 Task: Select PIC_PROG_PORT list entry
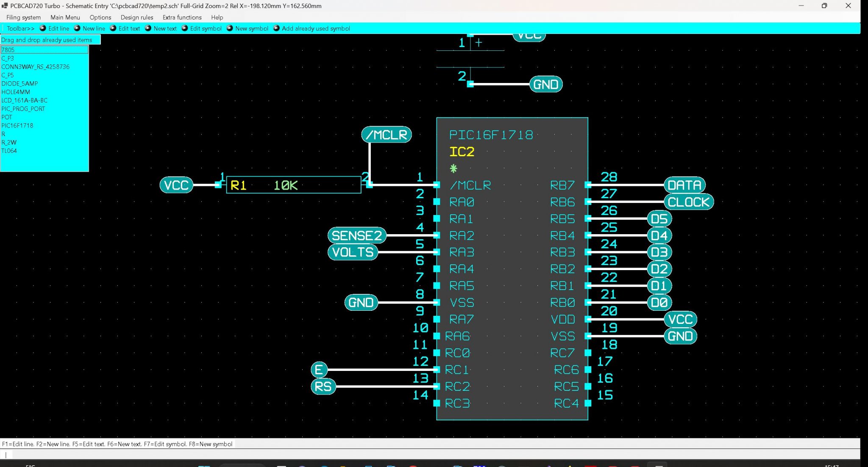[x=45, y=109]
